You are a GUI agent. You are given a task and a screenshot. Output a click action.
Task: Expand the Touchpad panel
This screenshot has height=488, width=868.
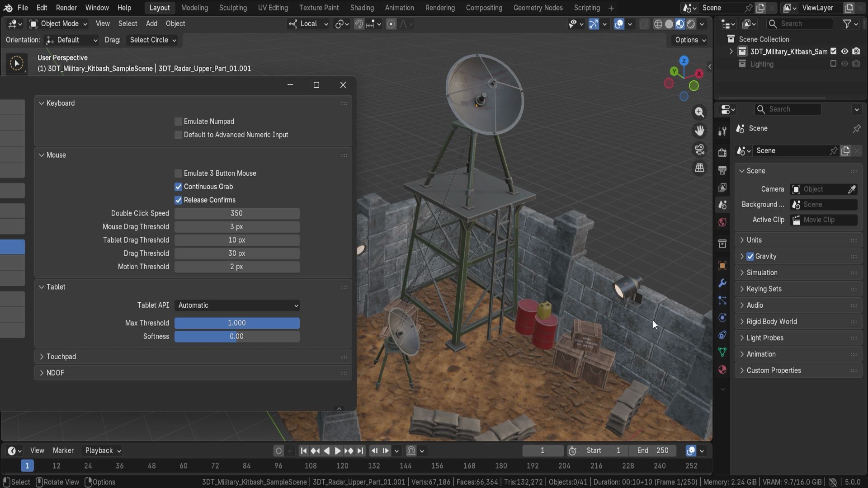click(61, 357)
